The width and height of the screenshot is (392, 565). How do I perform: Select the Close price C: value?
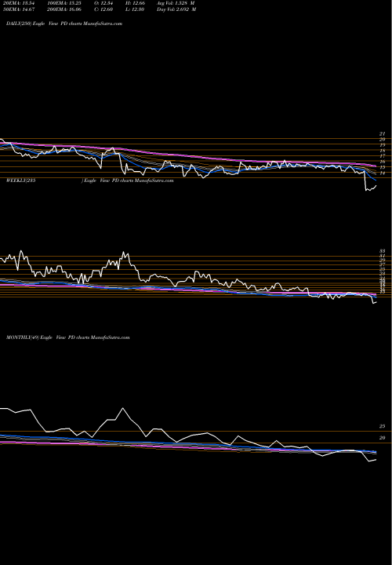coord(103,9)
